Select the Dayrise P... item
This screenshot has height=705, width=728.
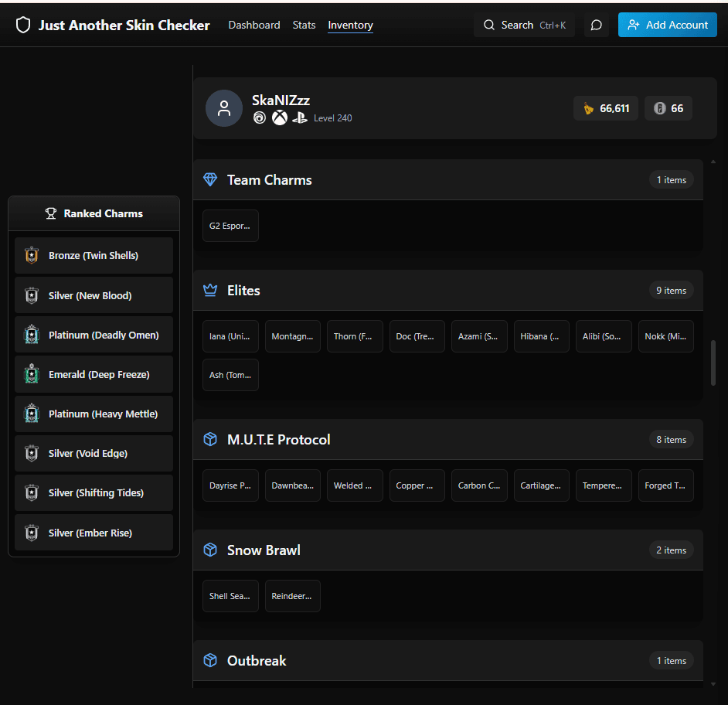(x=230, y=485)
